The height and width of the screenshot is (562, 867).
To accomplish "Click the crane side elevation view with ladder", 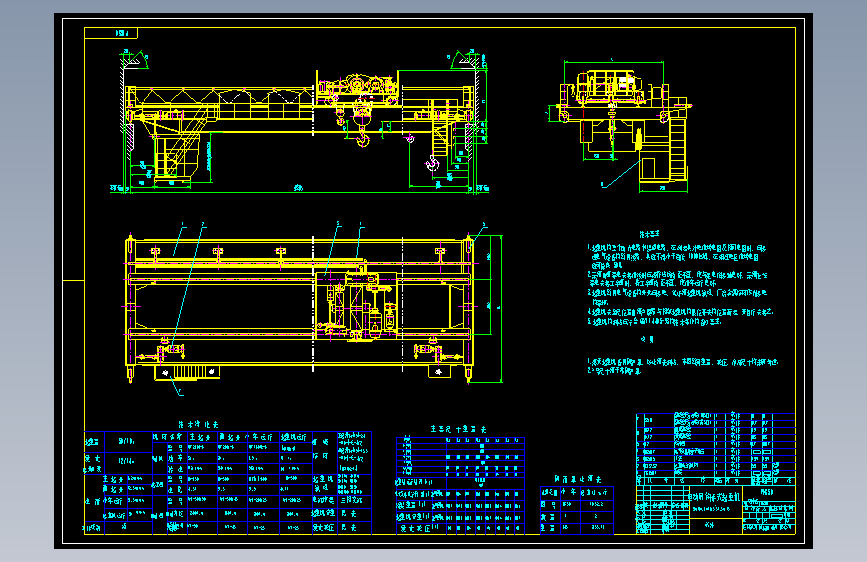I will [x=619, y=125].
